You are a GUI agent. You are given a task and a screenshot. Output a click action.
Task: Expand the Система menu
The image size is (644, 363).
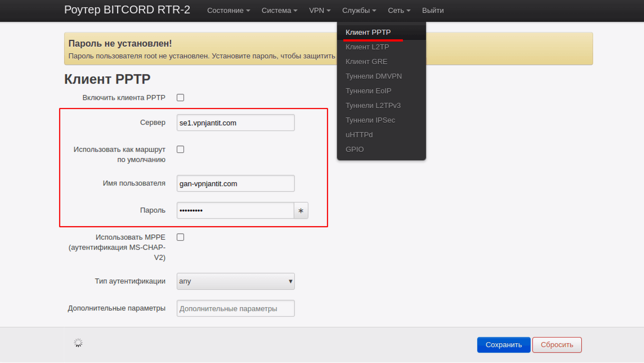pos(279,10)
